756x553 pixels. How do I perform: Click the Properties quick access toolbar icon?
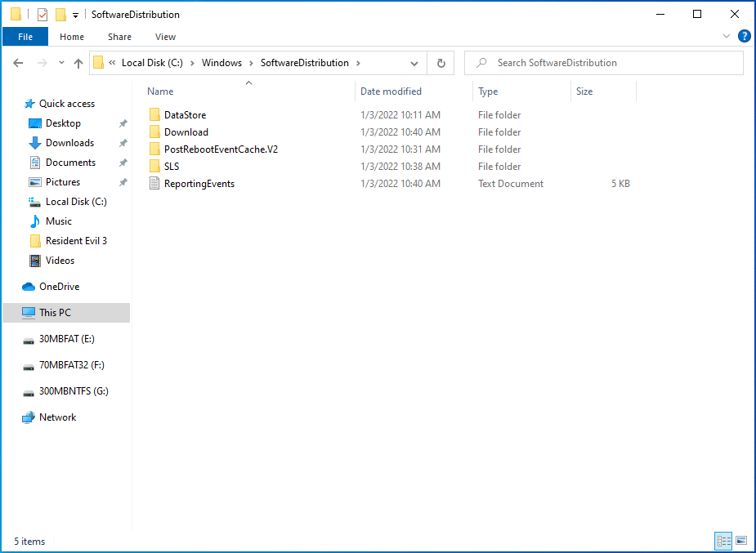[x=42, y=15]
